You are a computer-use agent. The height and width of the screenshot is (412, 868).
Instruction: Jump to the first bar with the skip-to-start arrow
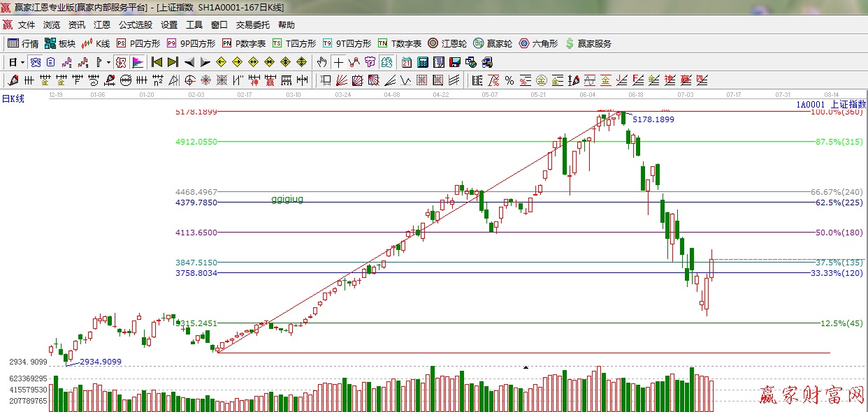click(x=157, y=62)
